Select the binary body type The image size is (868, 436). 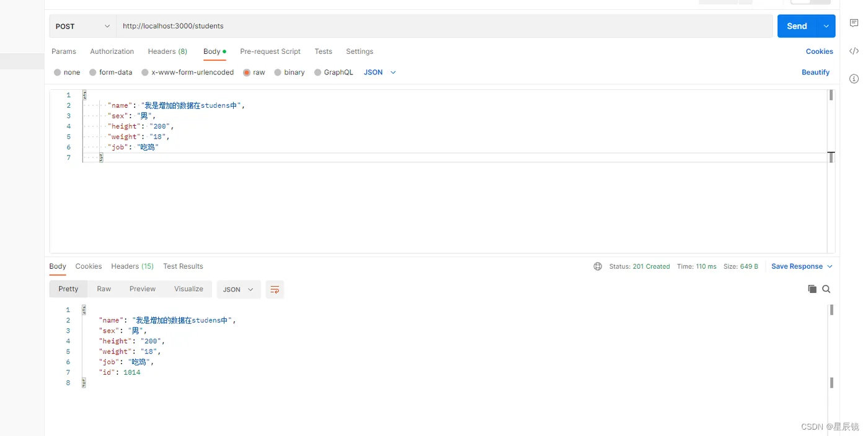pos(290,72)
